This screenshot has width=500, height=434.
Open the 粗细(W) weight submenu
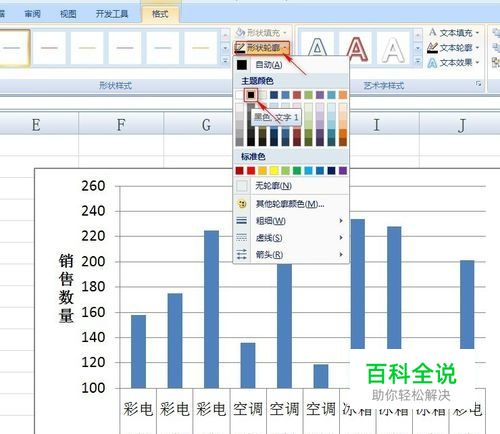(291, 221)
